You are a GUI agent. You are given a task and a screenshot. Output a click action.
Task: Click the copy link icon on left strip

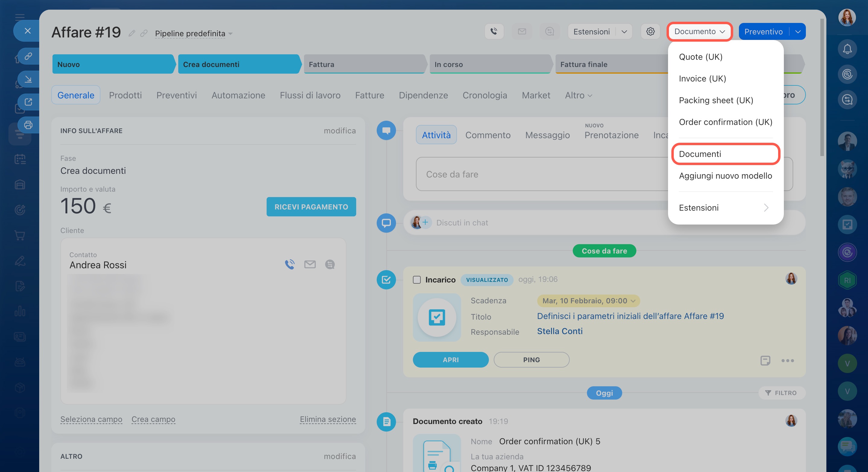[x=28, y=56]
